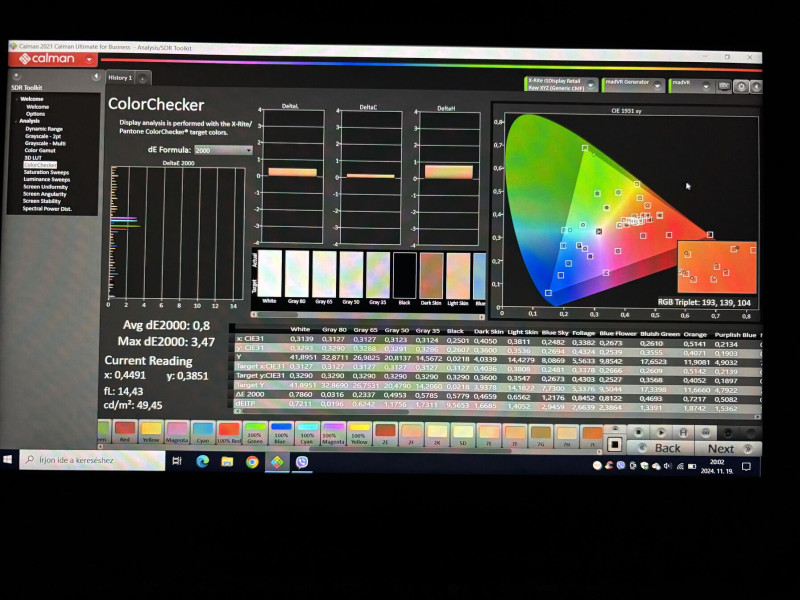Switch to Calman app on taskbar
The height and width of the screenshot is (600, 800).
tap(277, 462)
